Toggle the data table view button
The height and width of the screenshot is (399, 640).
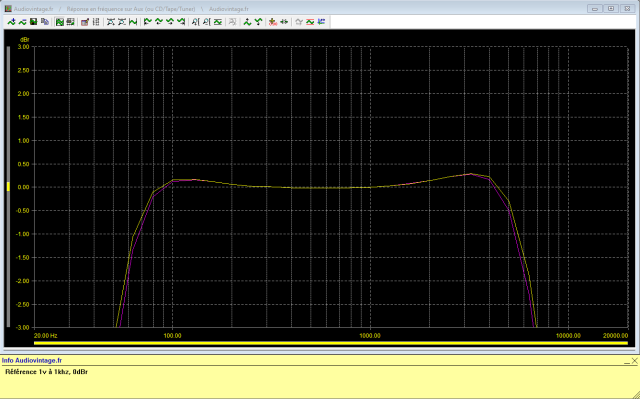tap(70, 22)
